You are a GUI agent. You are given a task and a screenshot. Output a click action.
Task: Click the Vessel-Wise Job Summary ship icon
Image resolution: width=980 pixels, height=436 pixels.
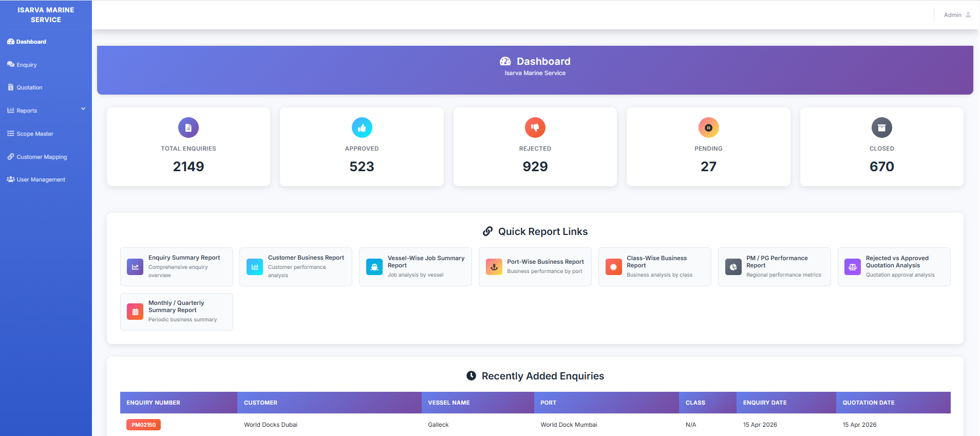374,267
